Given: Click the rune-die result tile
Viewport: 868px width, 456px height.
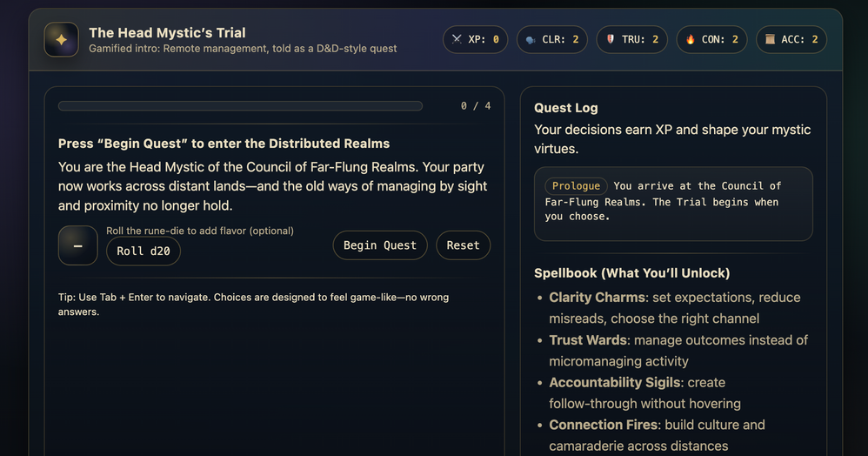Looking at the screenshot, I should point(77,245).
